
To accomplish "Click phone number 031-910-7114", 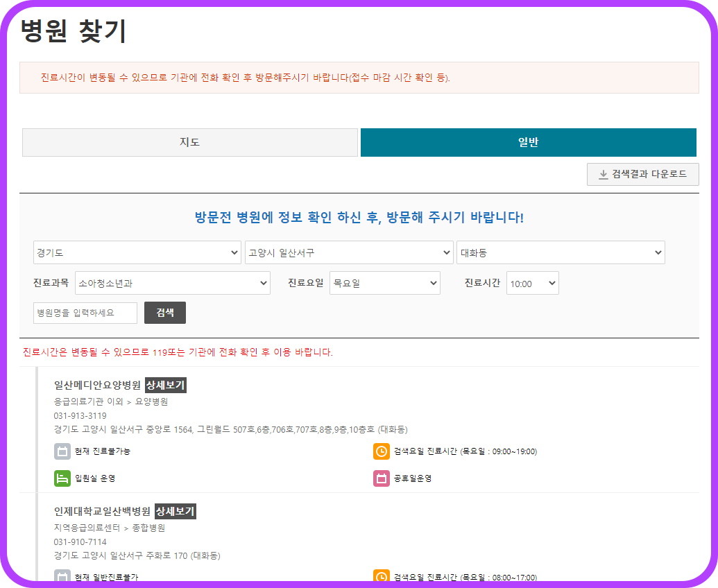I will (x=80, y=542).
